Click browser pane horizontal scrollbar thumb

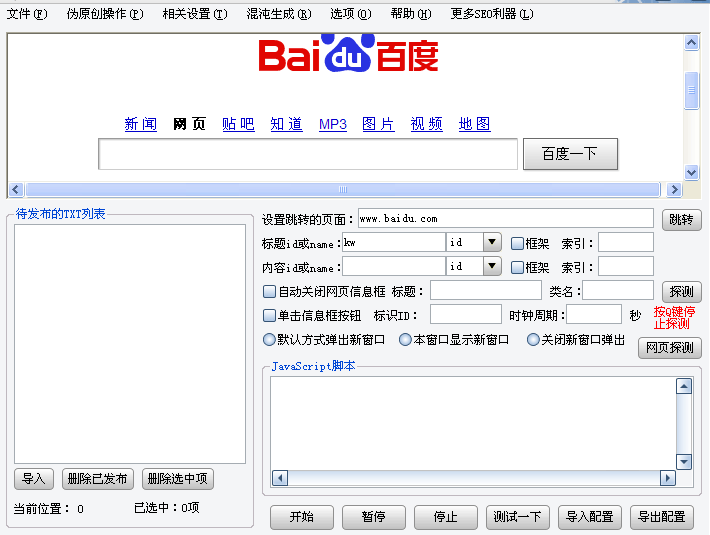[343, 189]
